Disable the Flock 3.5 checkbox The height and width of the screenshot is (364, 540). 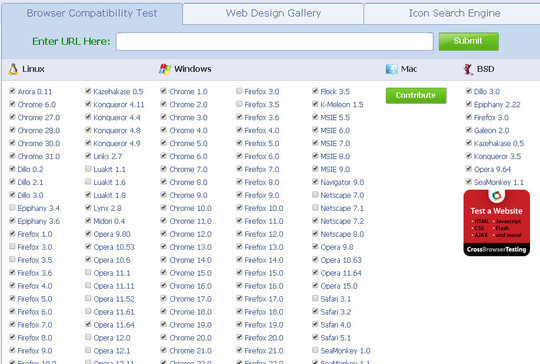[x=315, y=91]
